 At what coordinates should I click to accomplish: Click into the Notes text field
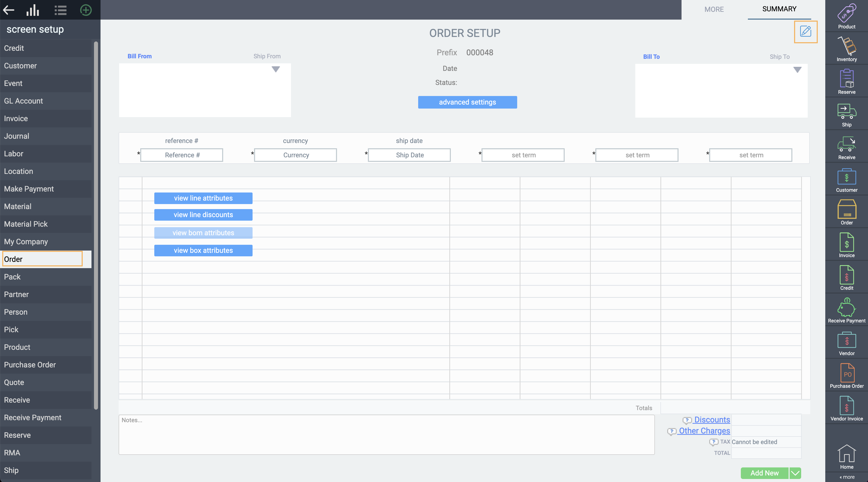[x=386, y=435]
